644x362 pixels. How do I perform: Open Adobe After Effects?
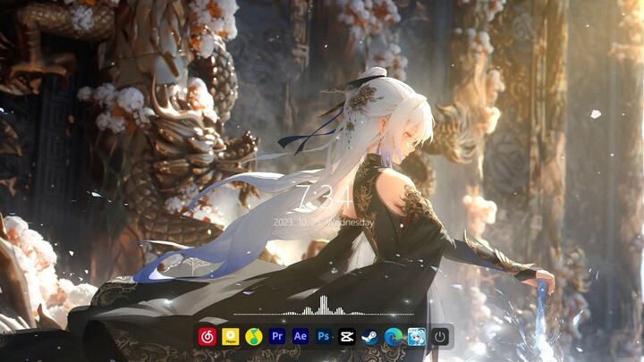click(x=301, y=337)
